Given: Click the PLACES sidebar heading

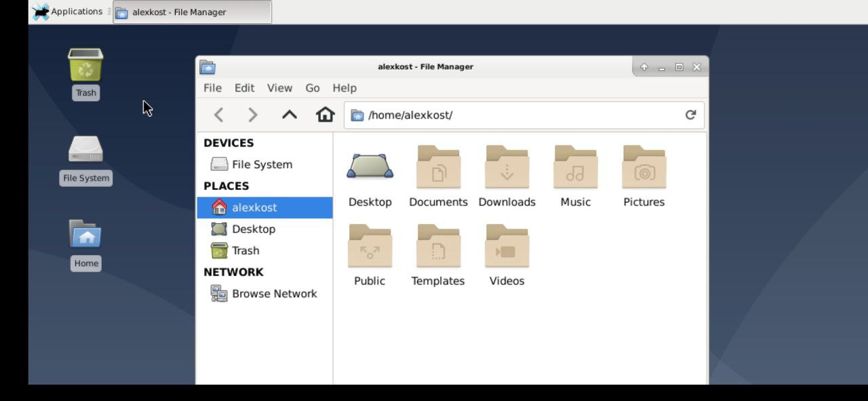Looking at the screenshot, I should pos(226,186).
